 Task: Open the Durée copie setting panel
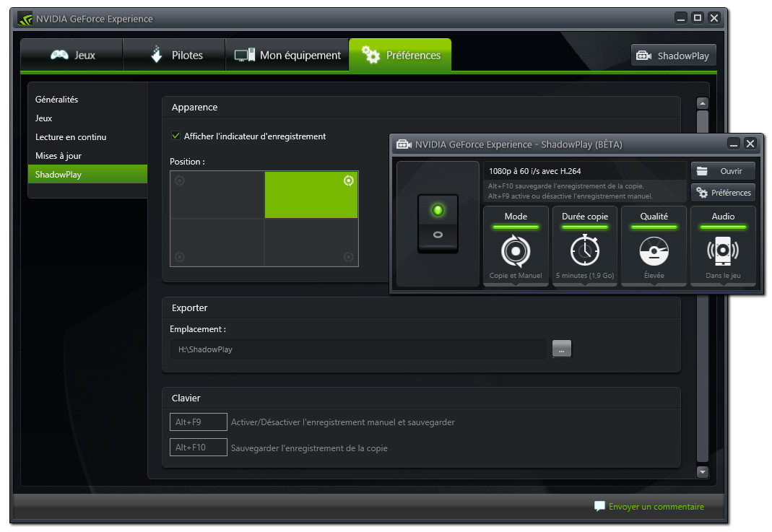point(585,246)
